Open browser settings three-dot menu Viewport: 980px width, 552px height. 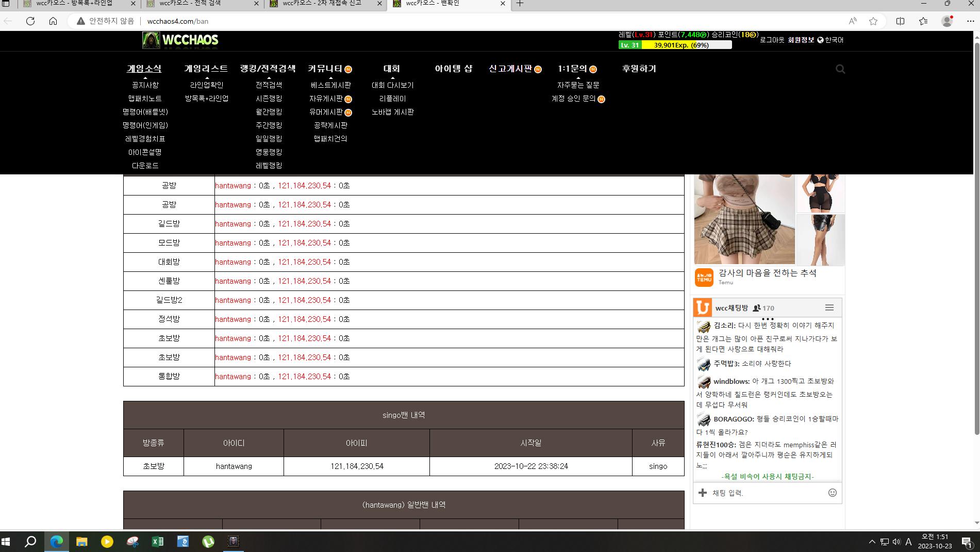pyautogui.click(x=970, y=21)
